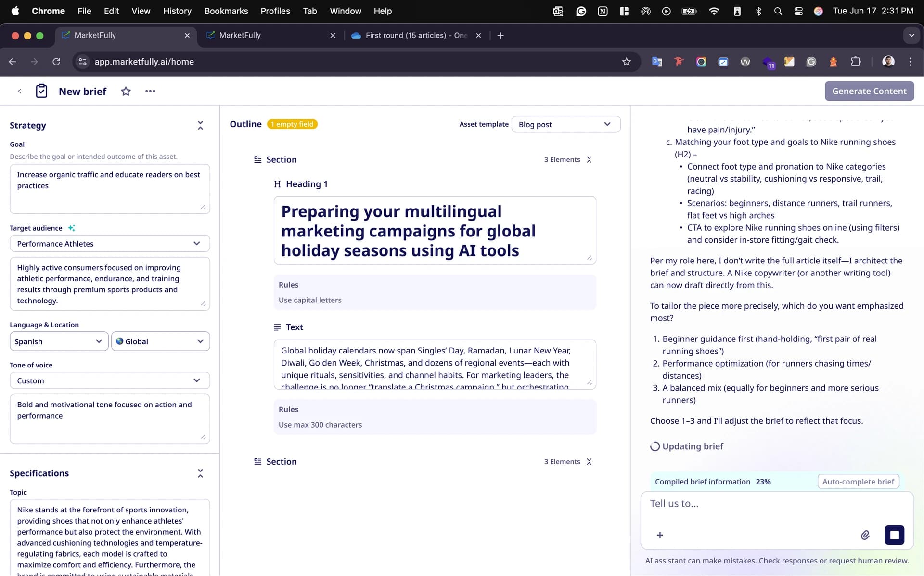Switch to the second MarketFully tab
The image size is (924, 576).
tap(269, 35)
